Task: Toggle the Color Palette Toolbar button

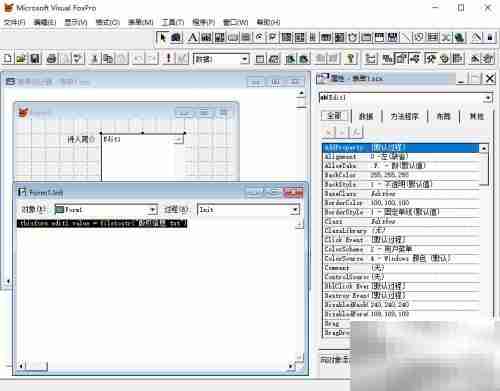Action: tap(444, 59)
